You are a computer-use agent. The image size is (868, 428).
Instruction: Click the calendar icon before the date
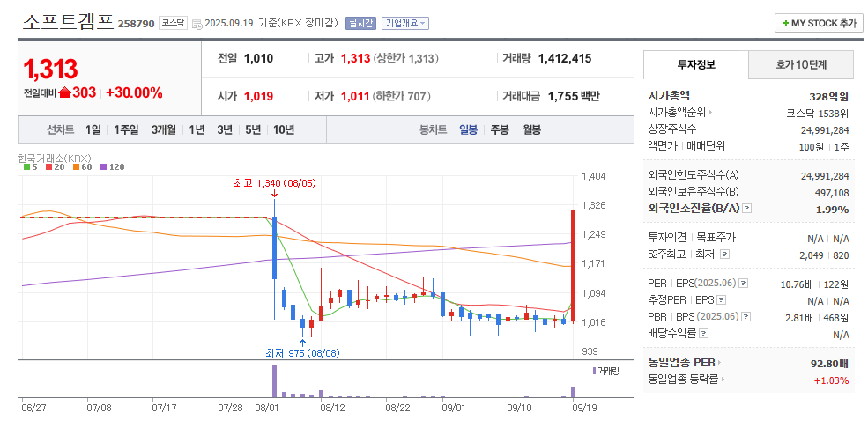pos(197,24)
